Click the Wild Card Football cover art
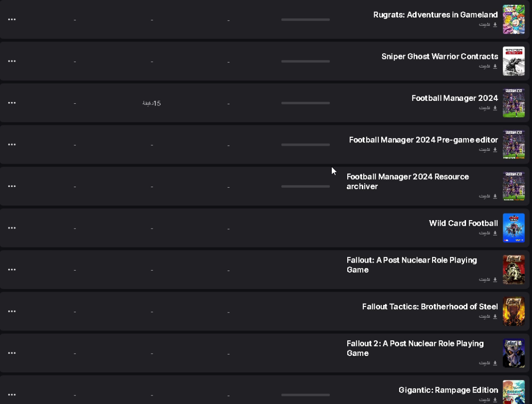The height and width of the screenshot is (404, 532). [x=514, y=228]
